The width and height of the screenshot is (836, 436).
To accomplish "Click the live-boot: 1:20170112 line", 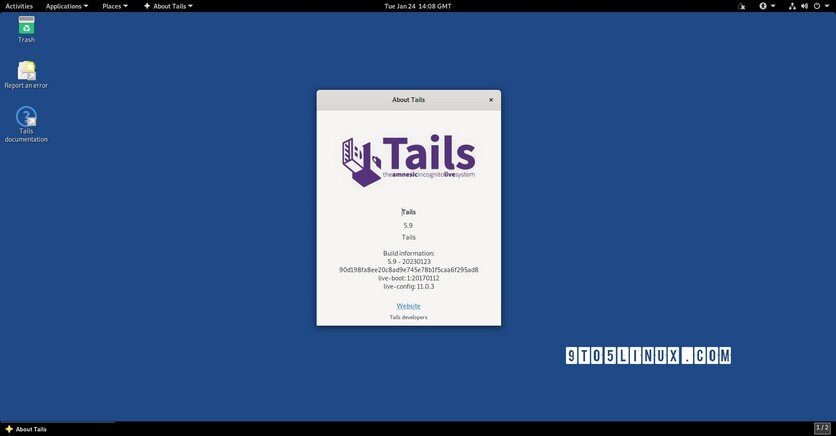I will [x=408, y=278].
